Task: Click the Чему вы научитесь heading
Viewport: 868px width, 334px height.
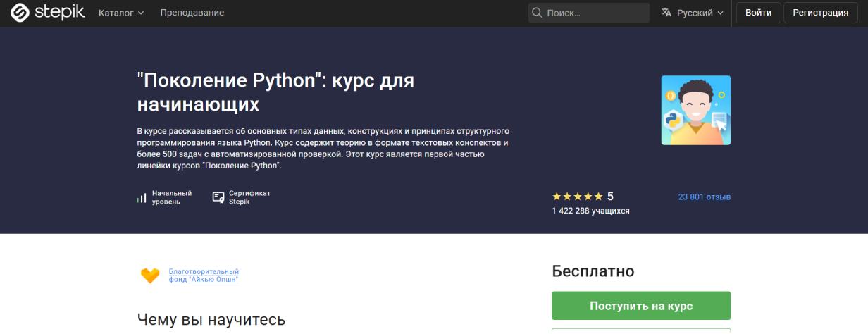Action: pyautogui.click(x=211, y=320)
